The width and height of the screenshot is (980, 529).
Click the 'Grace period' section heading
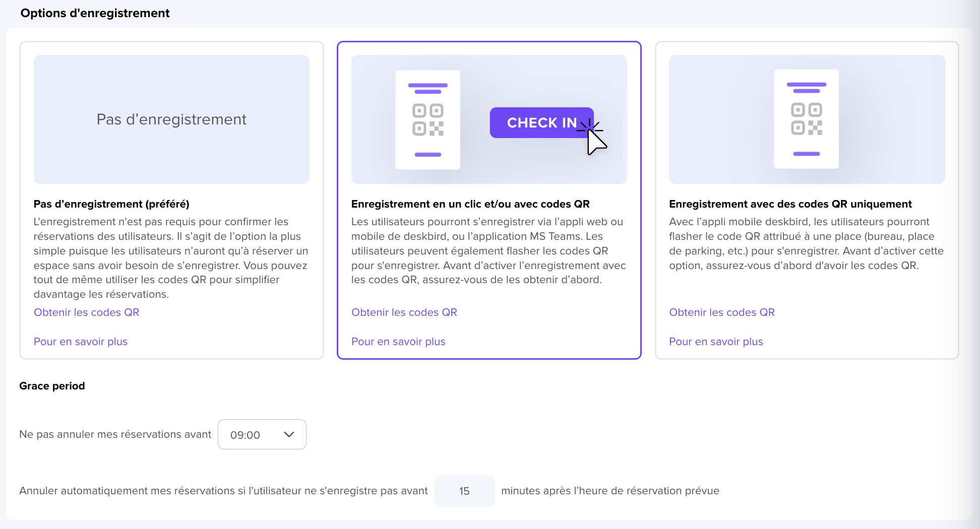point(52,386)
